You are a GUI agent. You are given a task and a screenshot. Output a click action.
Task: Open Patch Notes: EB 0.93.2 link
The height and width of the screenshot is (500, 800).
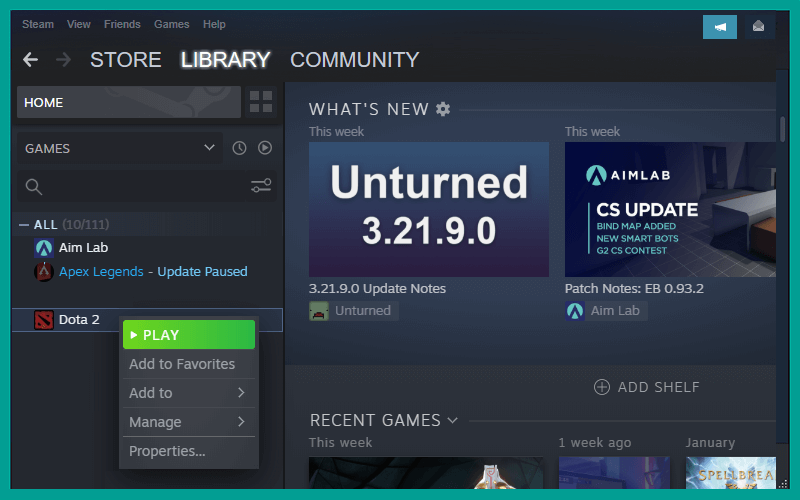[x=634, y=289]
